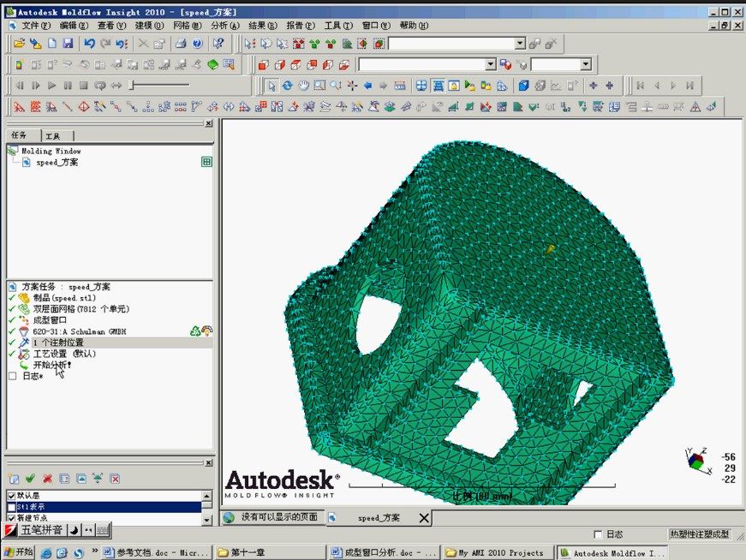
Task: Switch to 成型窗口分析.doc taskbar window
Action: 384,553
